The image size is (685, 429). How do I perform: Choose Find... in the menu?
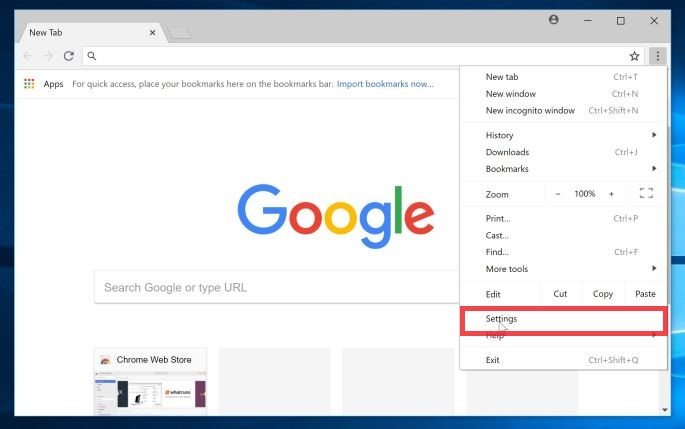click(563, 252)
